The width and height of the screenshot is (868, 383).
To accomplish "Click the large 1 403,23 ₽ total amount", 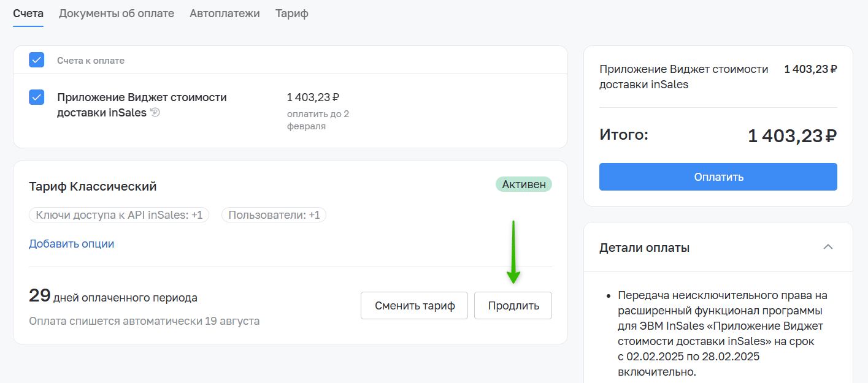I will [792, 135].
